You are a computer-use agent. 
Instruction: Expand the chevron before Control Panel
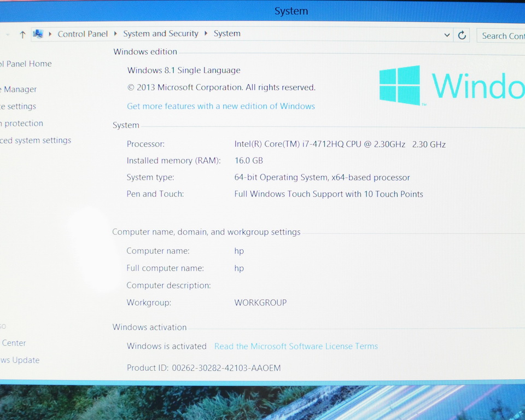point(50,34)
